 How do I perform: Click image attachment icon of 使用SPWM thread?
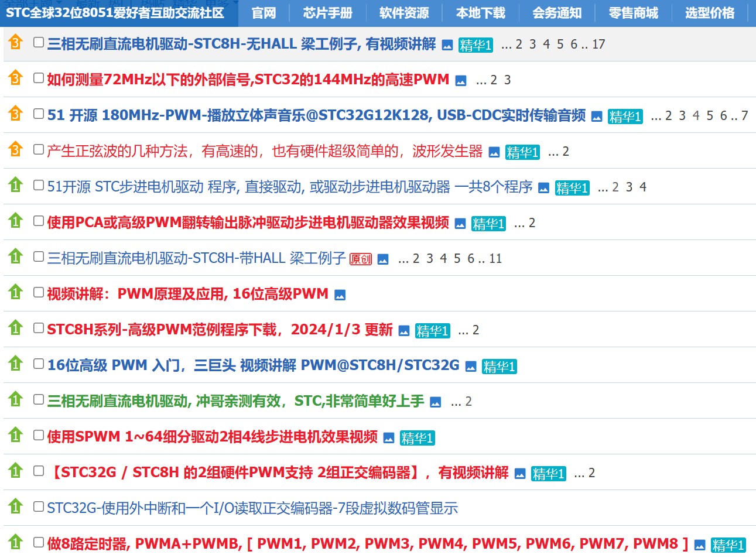point(389,438)
